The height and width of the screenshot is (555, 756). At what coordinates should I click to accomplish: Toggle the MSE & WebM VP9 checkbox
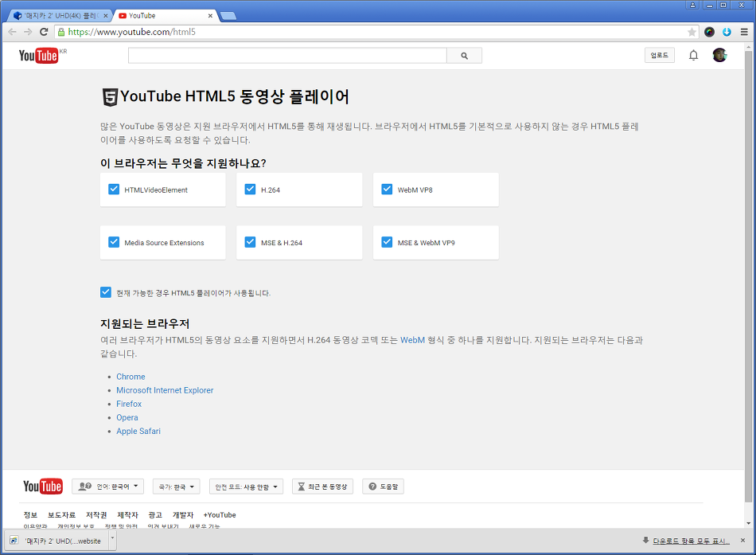[x=387, y=242]
